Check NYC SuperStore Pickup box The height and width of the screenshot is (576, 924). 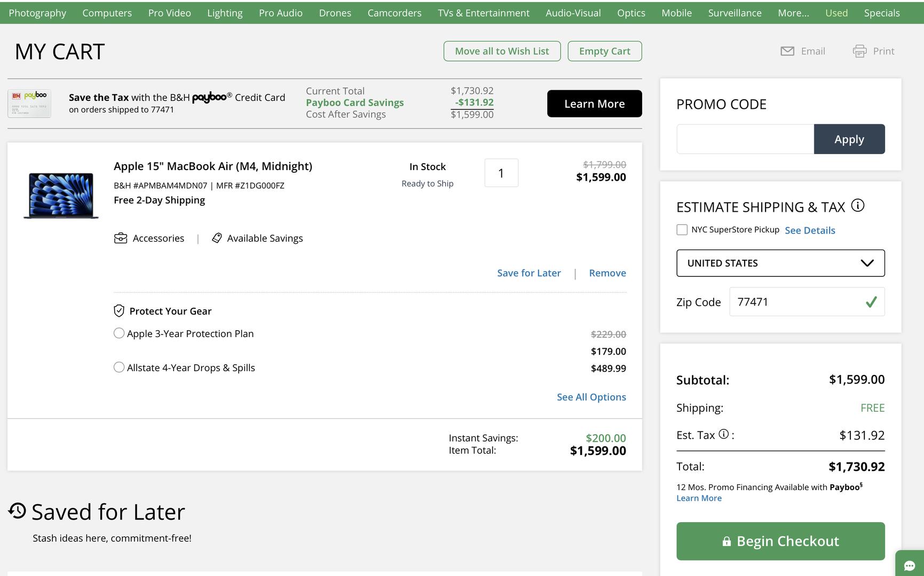[682, 230]
